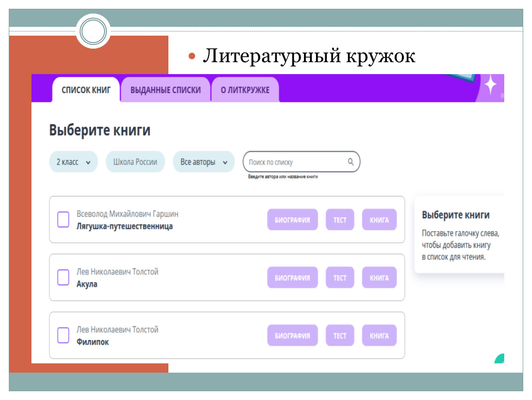Viewport: 532px width, 400px height.
Task: Check the Филипок book checkbox
Action: (63, 335)
